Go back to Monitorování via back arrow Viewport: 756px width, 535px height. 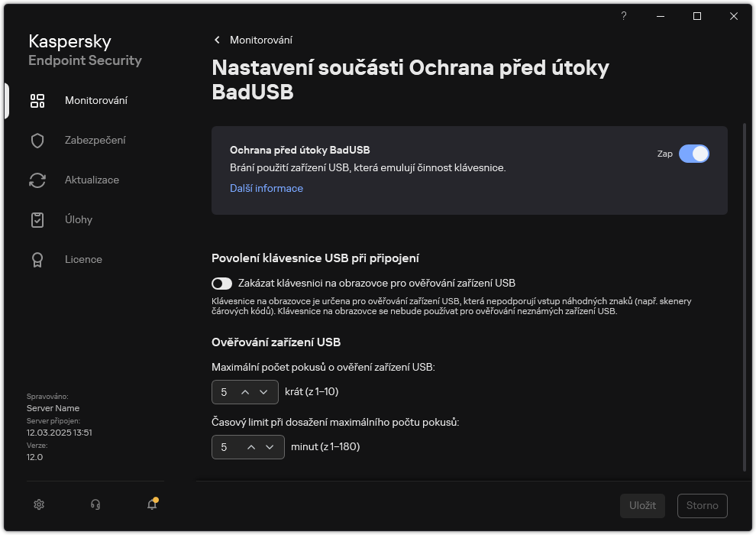pos(217,40)
